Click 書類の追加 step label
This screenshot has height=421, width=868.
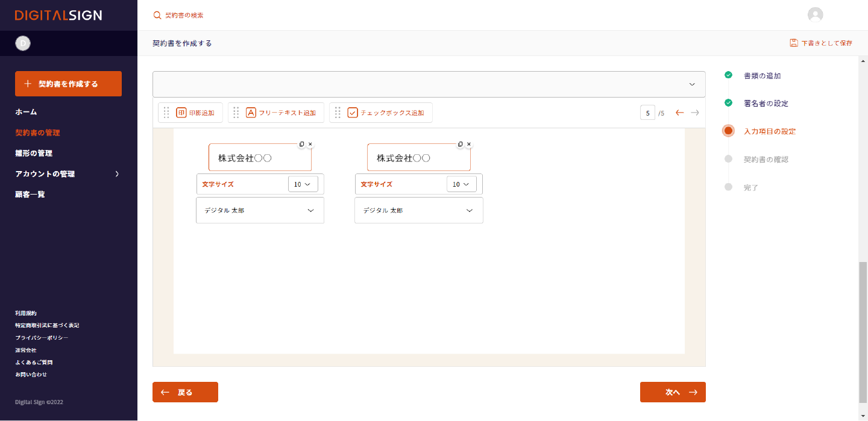[x=762, y=76]
